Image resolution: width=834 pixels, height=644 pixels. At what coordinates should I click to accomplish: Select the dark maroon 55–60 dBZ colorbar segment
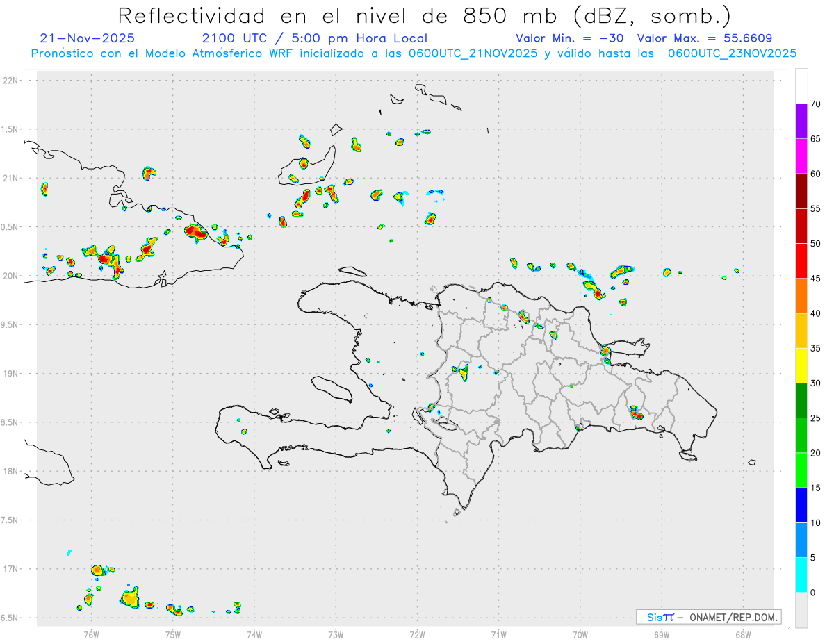(801, 191)
